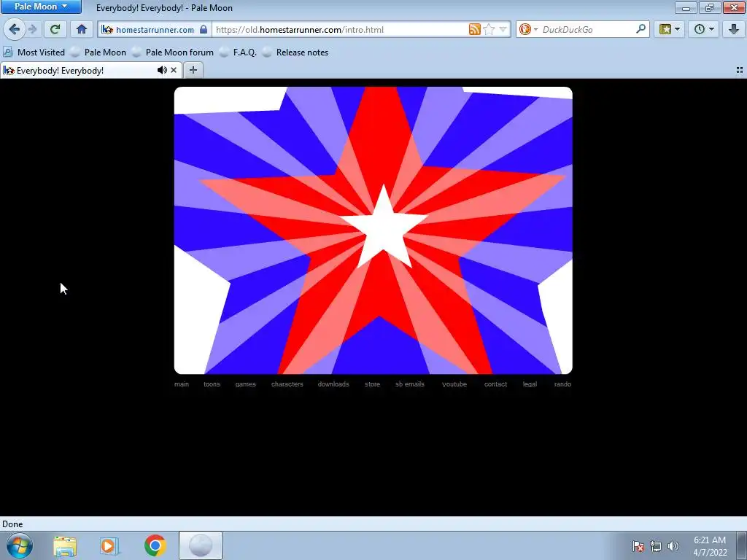This screenshot has height=560, width=747.
Task: Open the F.A.Q. bookmark
Action: pyautogui.click(x=238, y=52)
